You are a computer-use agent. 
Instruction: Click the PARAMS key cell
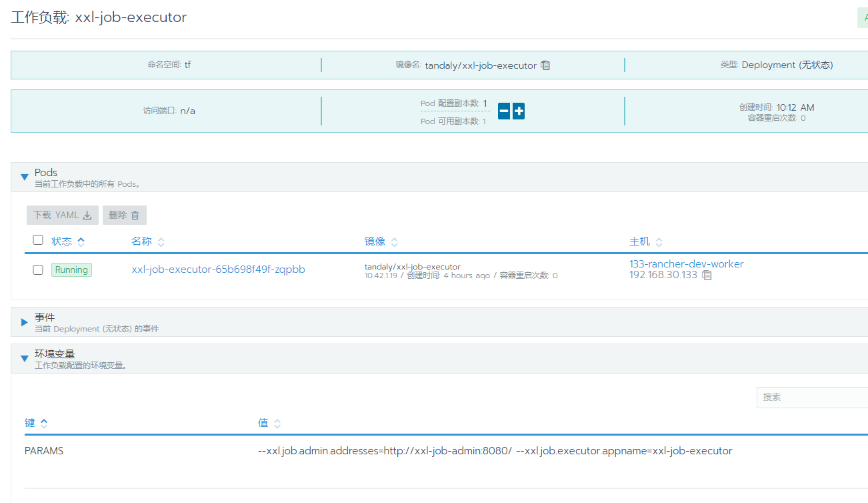[44, 451]
